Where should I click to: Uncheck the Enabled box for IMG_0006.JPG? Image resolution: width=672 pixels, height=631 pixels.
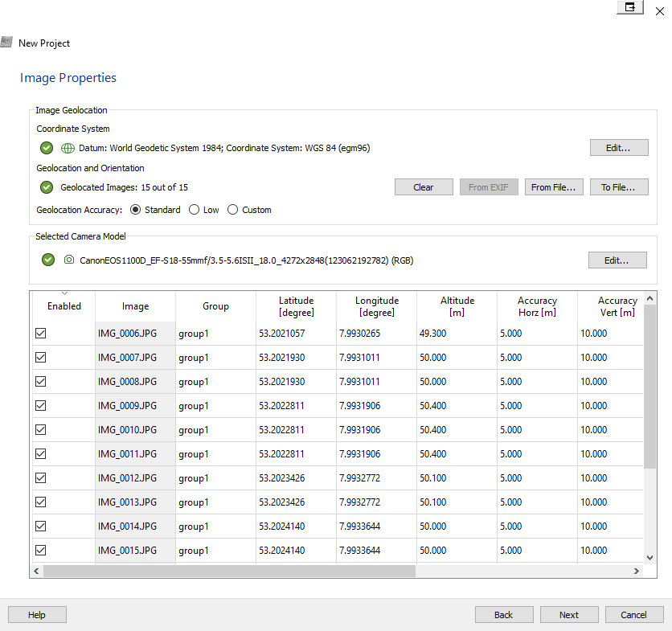41,334
